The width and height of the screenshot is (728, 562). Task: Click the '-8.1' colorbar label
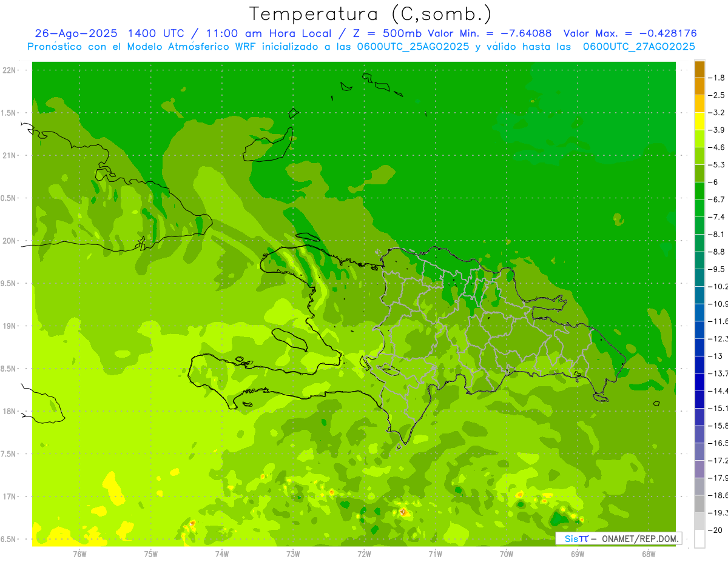click(x=718, y=234)
